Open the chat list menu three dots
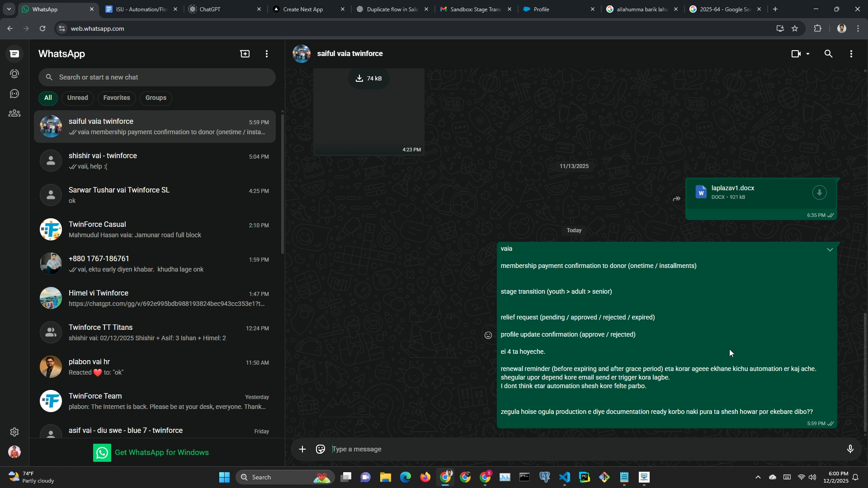The image size is (868, 488). click(x=267, y=54)
